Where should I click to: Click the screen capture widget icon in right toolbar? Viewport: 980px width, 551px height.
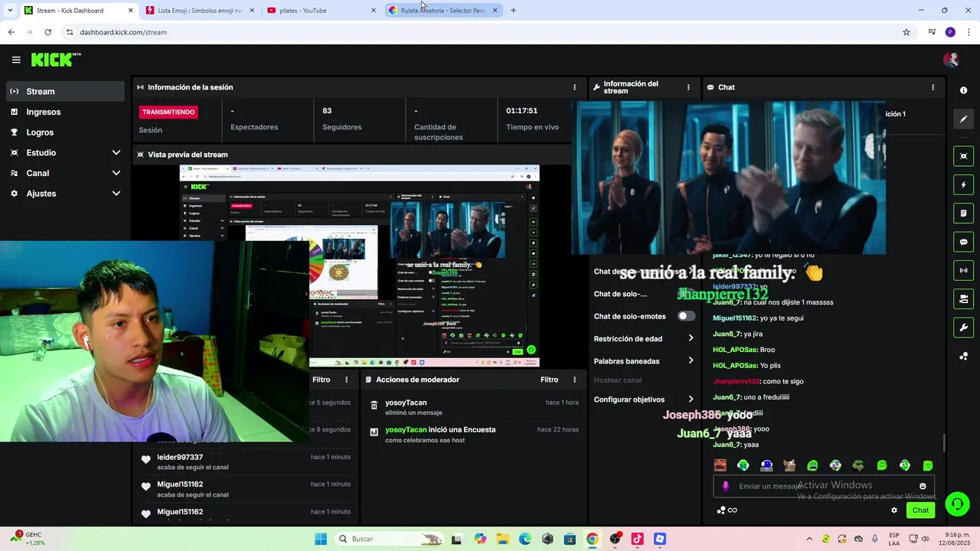(x=963, y=156)
